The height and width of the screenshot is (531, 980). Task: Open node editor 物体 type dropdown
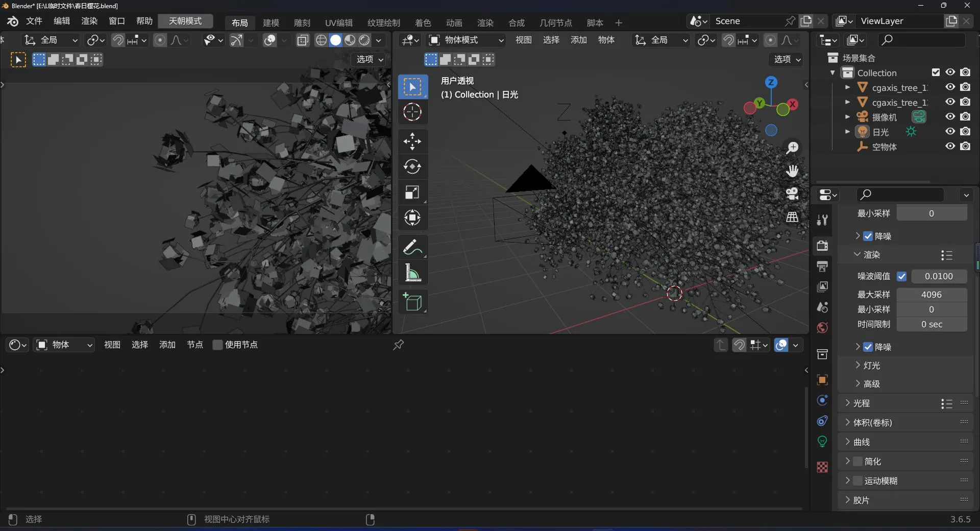click(64, 345)
